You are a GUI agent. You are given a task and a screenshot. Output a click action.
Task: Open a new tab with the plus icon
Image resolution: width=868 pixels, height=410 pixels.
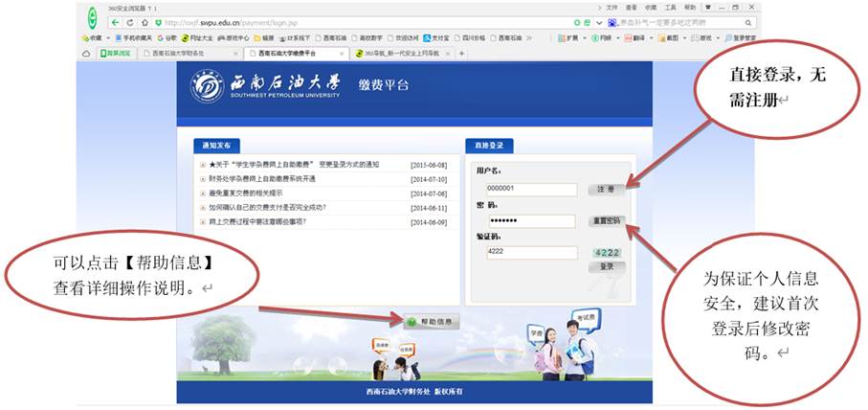(461, 53)
